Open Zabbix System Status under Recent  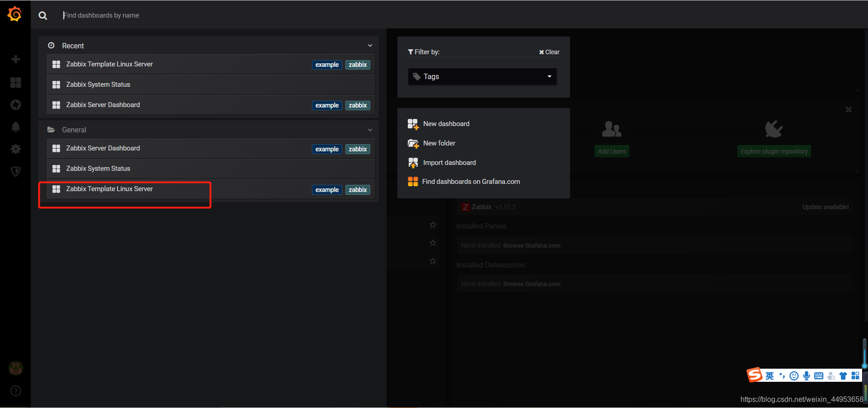tap(211, 84)
